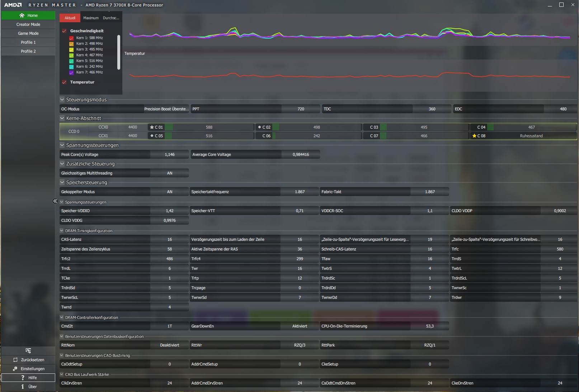
Task: Click the Speichertaktfrequenz value 1.867
Action: pos(300,192)
